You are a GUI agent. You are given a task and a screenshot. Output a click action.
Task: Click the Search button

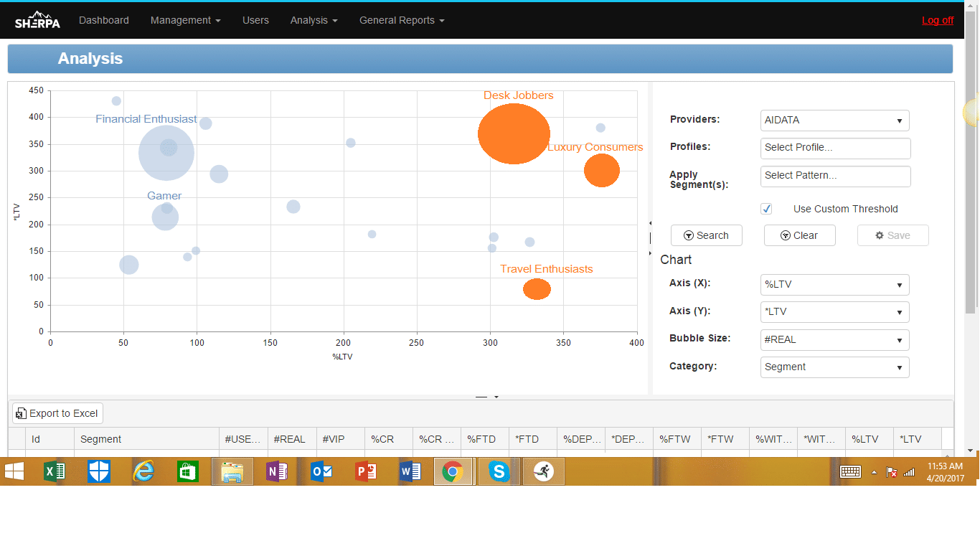tap(706, 235)
